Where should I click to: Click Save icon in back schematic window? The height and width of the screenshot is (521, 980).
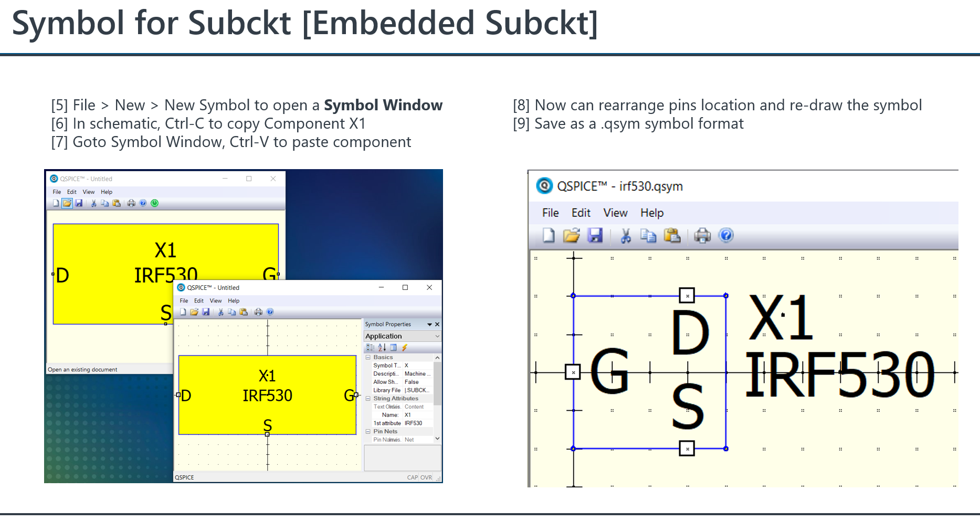[x=79, y=203]
